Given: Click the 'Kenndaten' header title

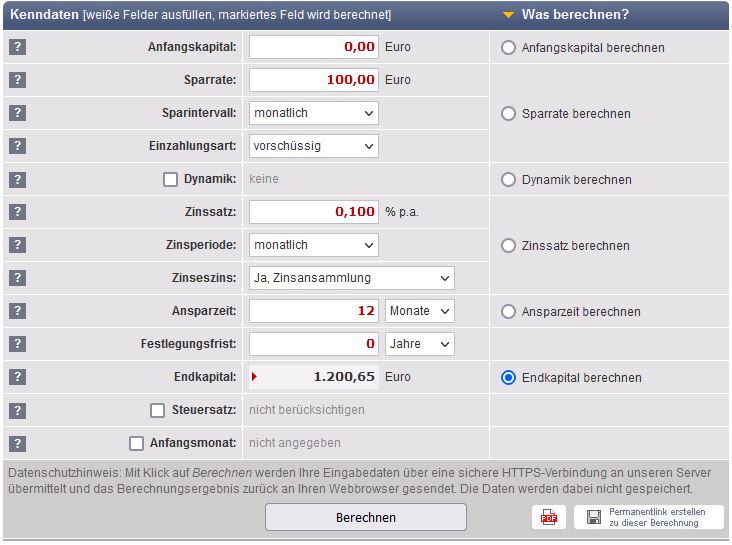Looking at the screenshot, I should [44, 14].
